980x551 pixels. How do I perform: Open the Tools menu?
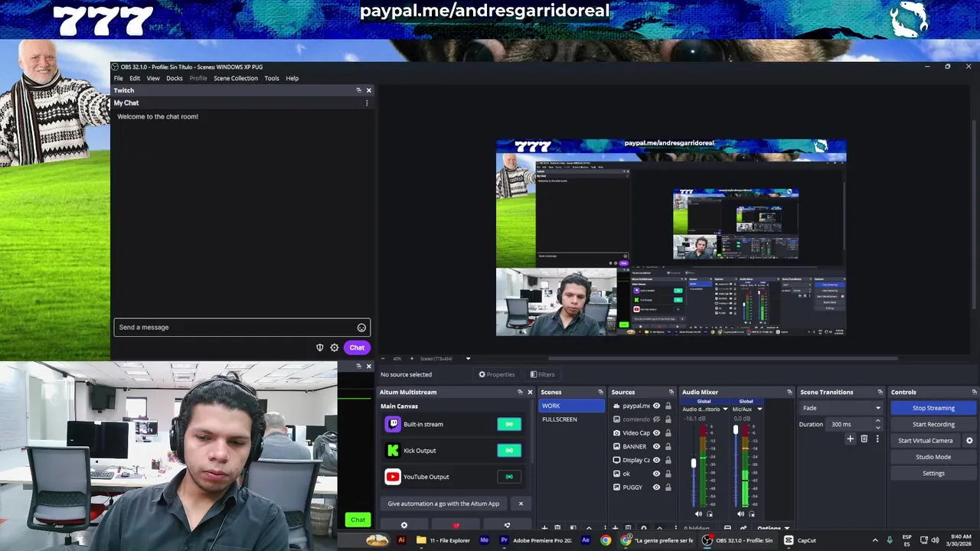click(272, 78)
